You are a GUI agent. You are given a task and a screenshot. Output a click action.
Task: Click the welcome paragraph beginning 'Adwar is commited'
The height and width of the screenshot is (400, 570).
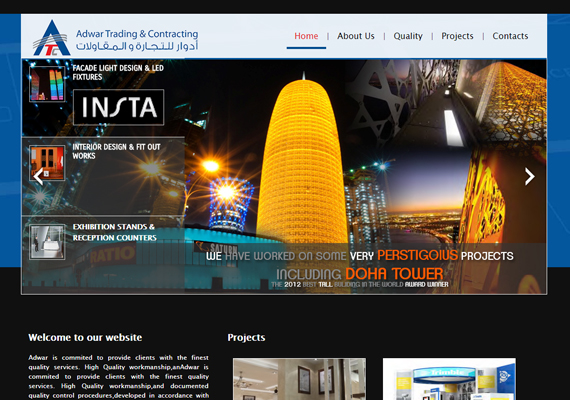coord(119,377)
